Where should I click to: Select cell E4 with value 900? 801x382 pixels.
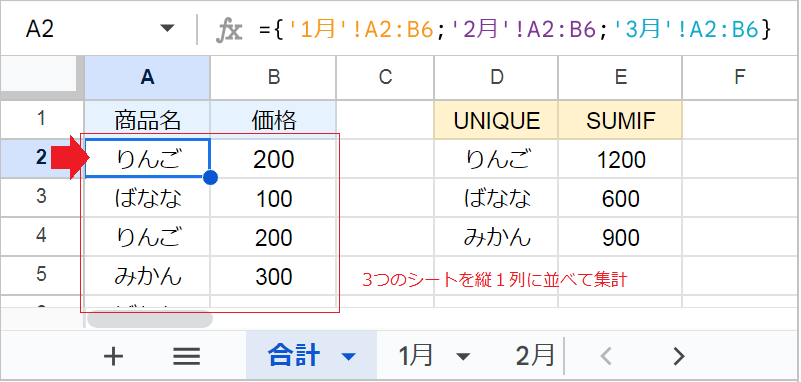620,236
